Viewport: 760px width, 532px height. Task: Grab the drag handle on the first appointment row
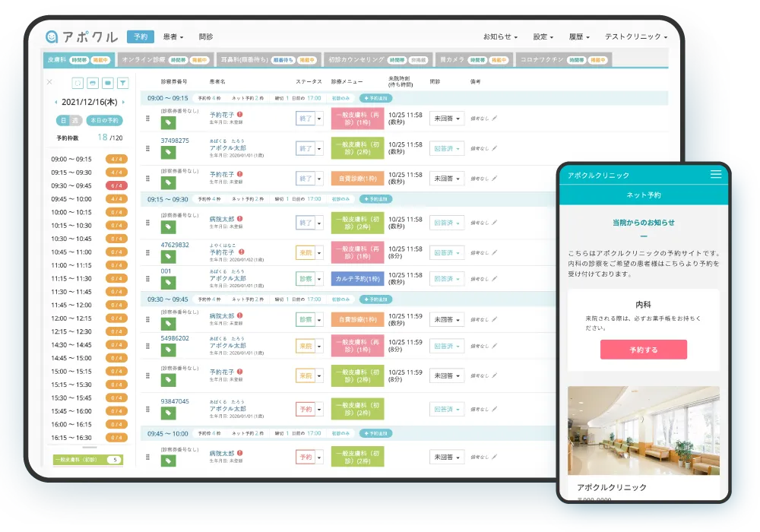148,118
